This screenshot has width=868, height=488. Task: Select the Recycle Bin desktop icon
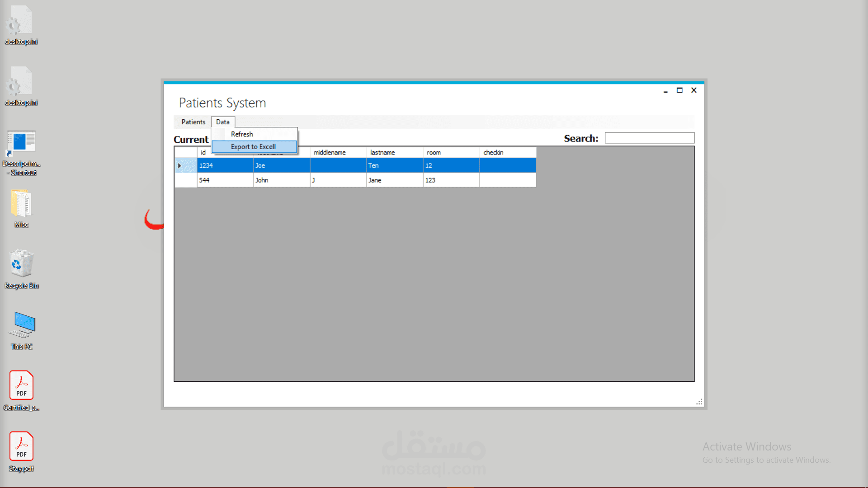[21, 264]
